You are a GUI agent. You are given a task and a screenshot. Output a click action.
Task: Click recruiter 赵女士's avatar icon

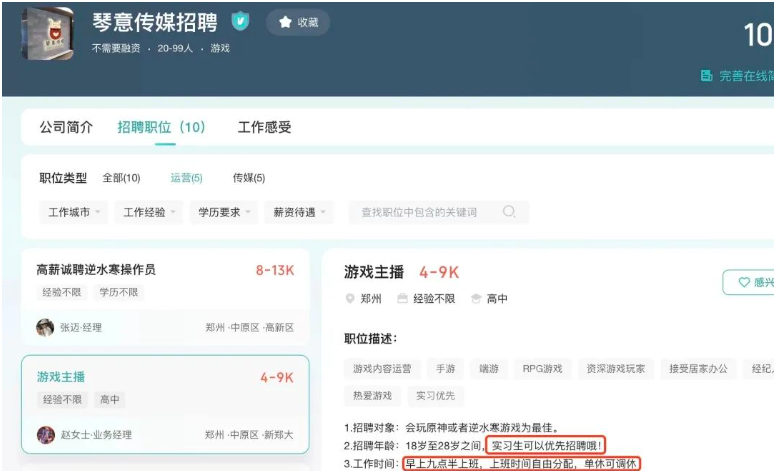45,435
